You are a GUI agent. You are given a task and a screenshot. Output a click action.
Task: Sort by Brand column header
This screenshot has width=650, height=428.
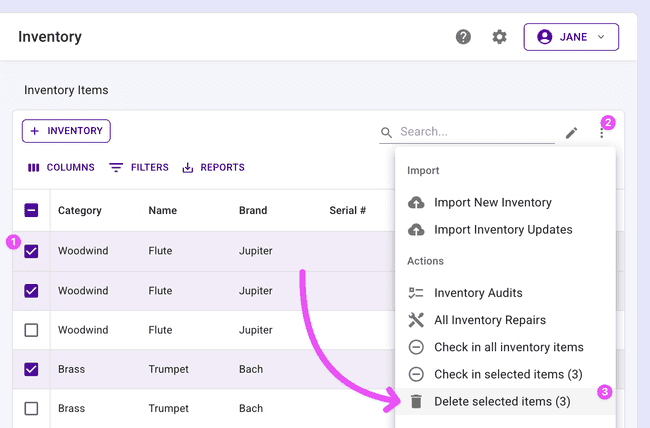pyautogui.click(x=253, y=211)
